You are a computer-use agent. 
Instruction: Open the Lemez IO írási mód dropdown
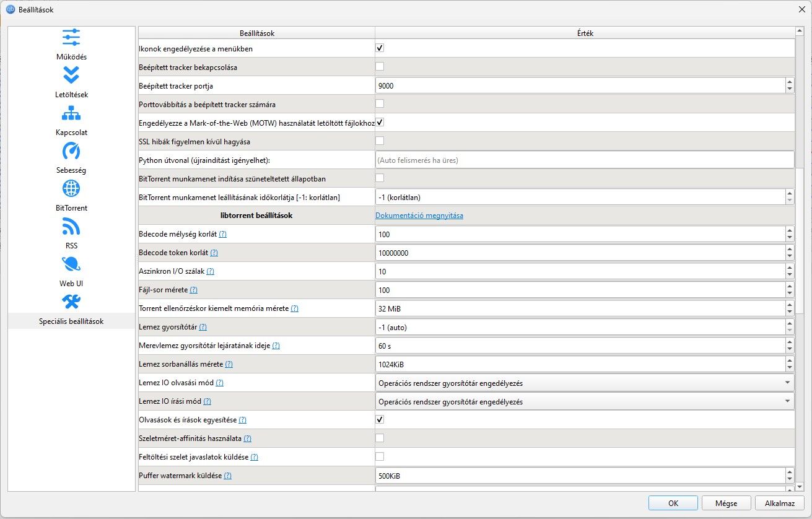tap(585, 401)
